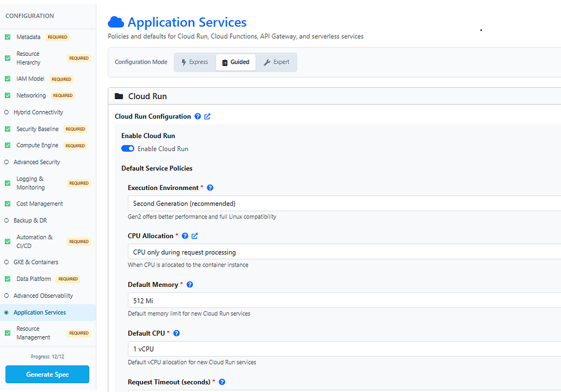561x392 pixels.
Task: Collapse the Cloud Run section header
Action: pyautogui.click(x=335, y=96)
